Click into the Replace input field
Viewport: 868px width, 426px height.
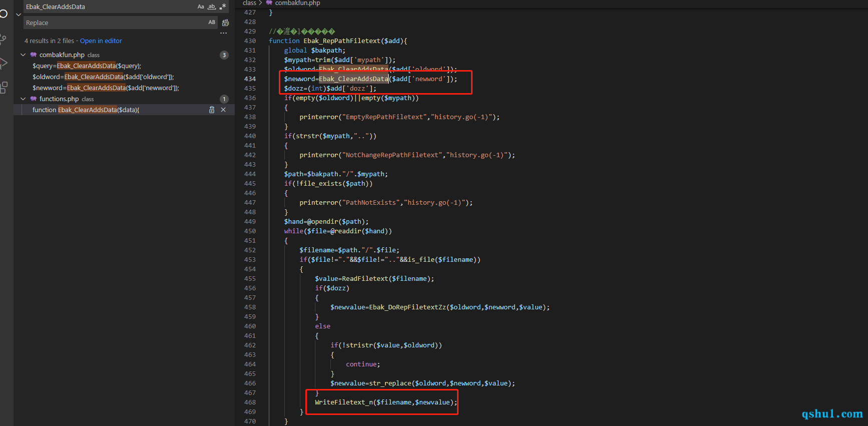(115, 23)
